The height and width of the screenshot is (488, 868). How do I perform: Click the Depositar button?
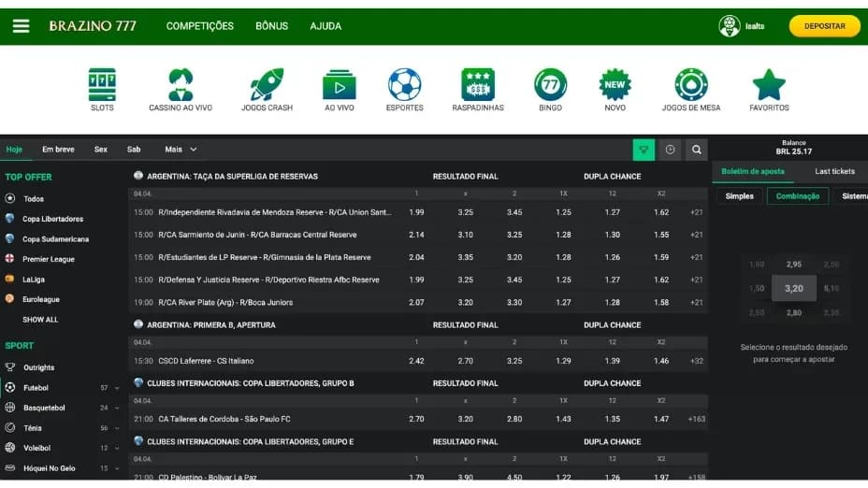pos(825,26)
